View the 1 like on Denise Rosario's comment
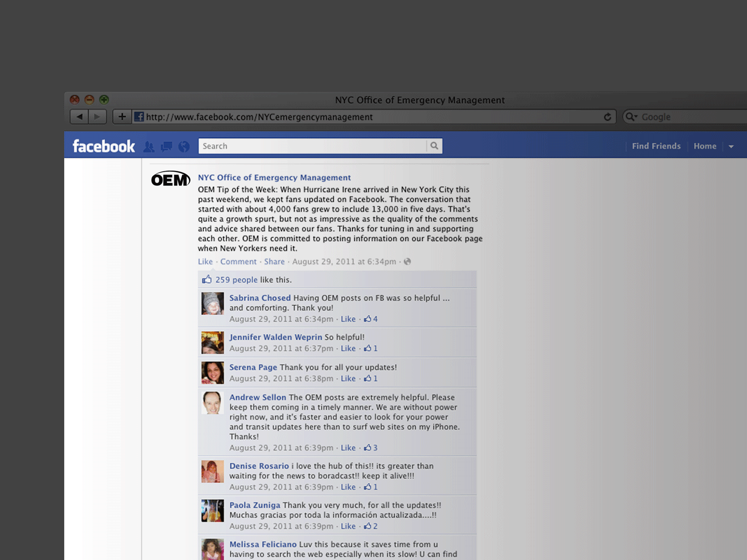 tap(371, 487)
